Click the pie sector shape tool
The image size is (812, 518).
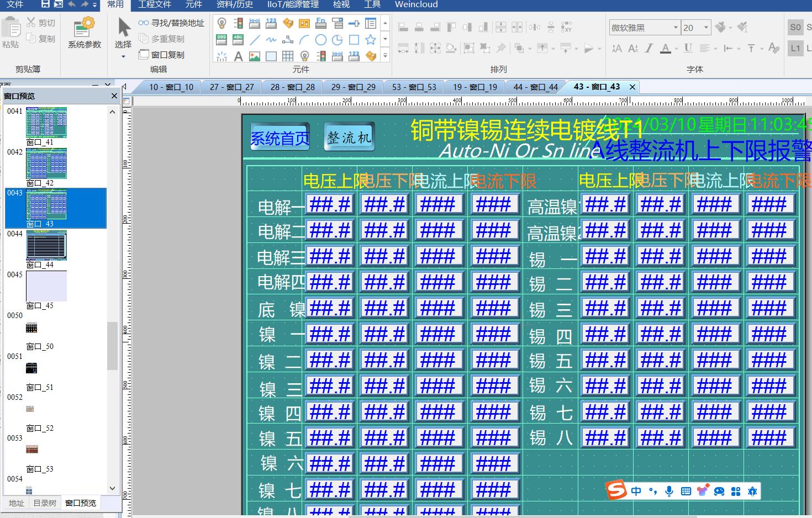[x=338, y=40]
